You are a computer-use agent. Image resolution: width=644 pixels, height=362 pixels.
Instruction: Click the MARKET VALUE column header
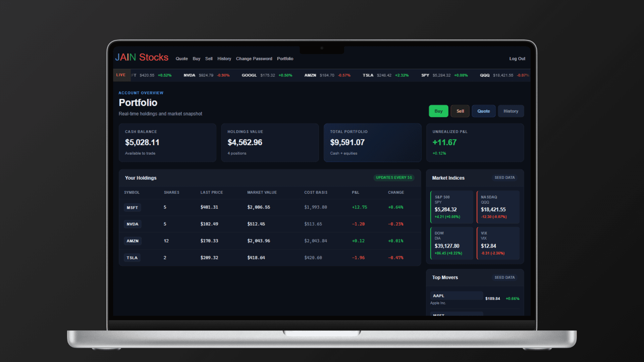tap(262, 192)
